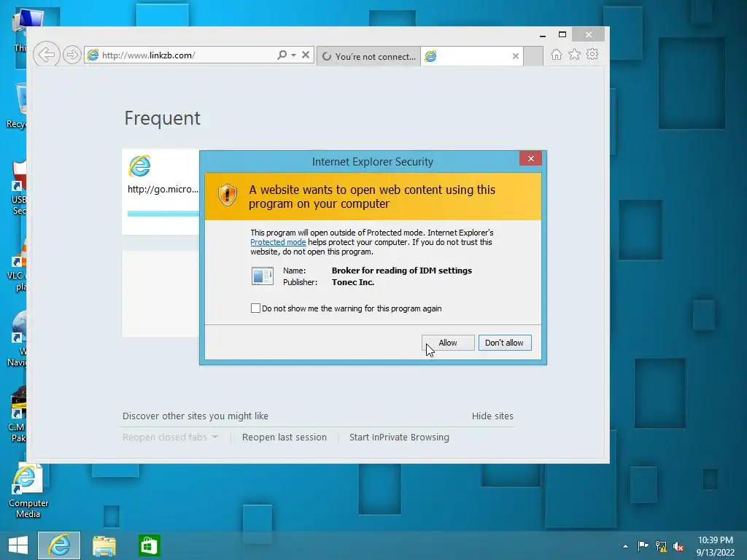Open the Protected mode link

coord(278,242)
